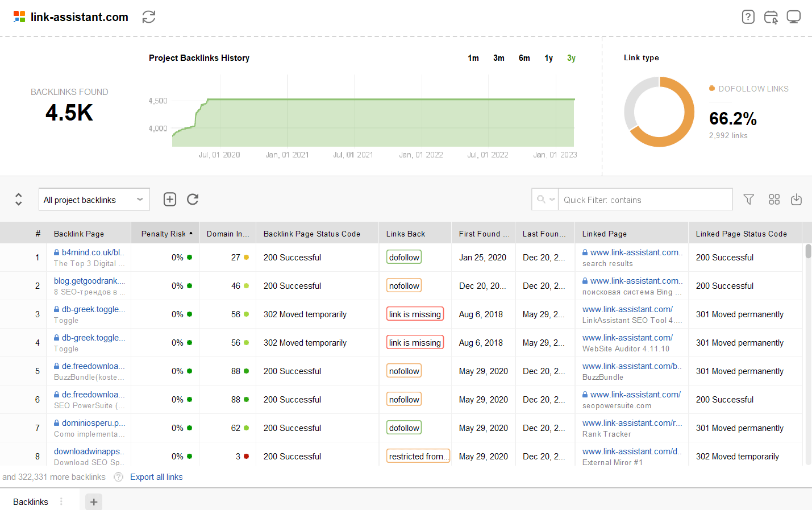Screen dimensions: 812x510
Task: Select the 3m history range
Action: point(499,58)
